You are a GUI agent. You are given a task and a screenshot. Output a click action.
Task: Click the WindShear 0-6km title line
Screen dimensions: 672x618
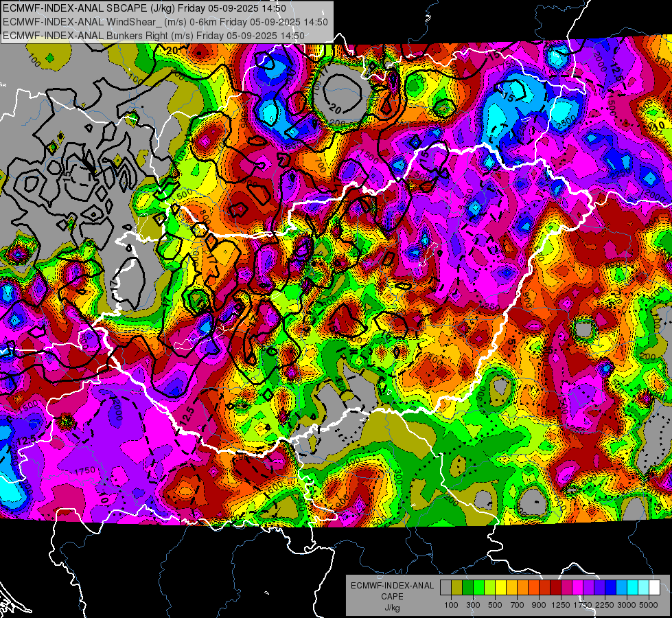(x=165, y=22)
